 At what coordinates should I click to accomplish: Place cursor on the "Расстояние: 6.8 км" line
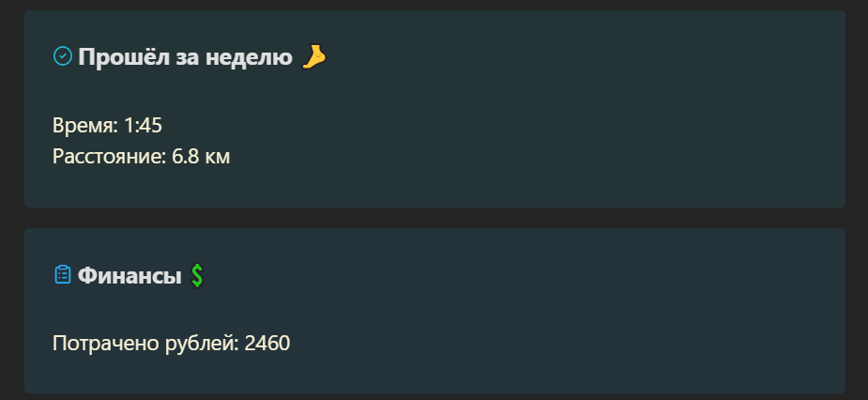tap(141, 157)
